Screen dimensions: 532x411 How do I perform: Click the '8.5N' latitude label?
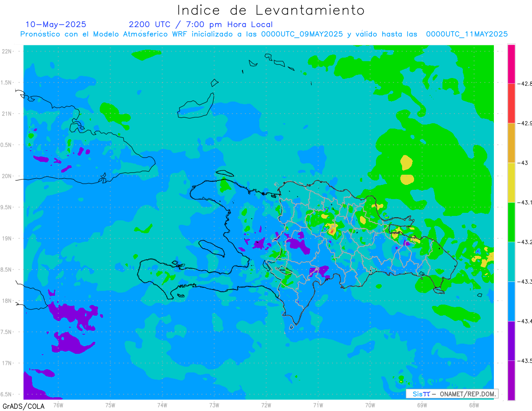tap(7, 270)
